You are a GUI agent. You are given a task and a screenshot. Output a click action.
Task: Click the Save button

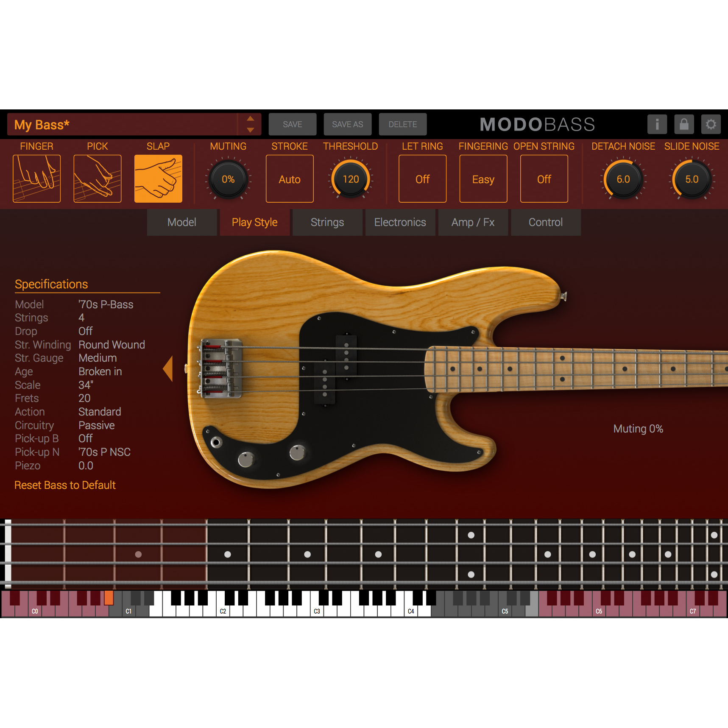pos(293,124)
